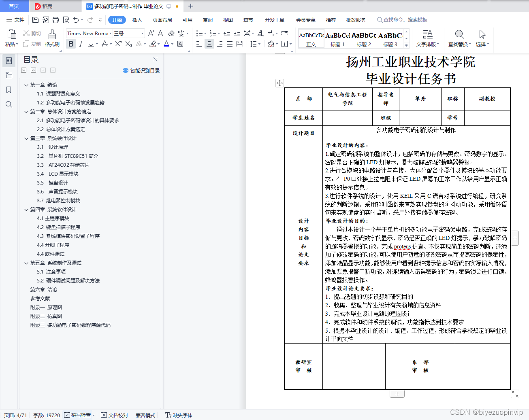Open the chapter navigation icon in sidebar
The height and width of the screenshot is (420, 529).
pos(9,75)
